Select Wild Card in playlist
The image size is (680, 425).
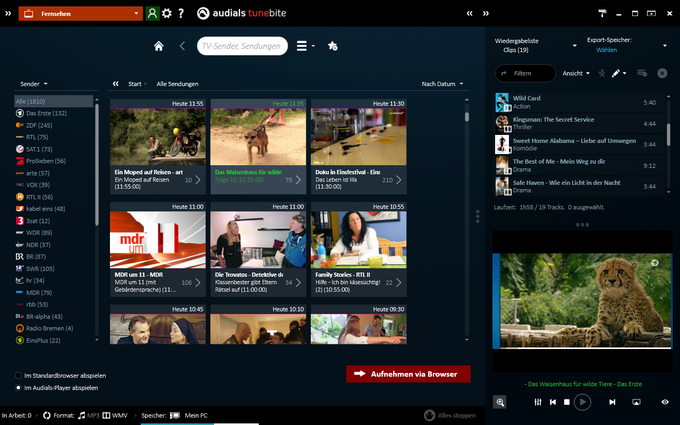(x=580, y=102)
